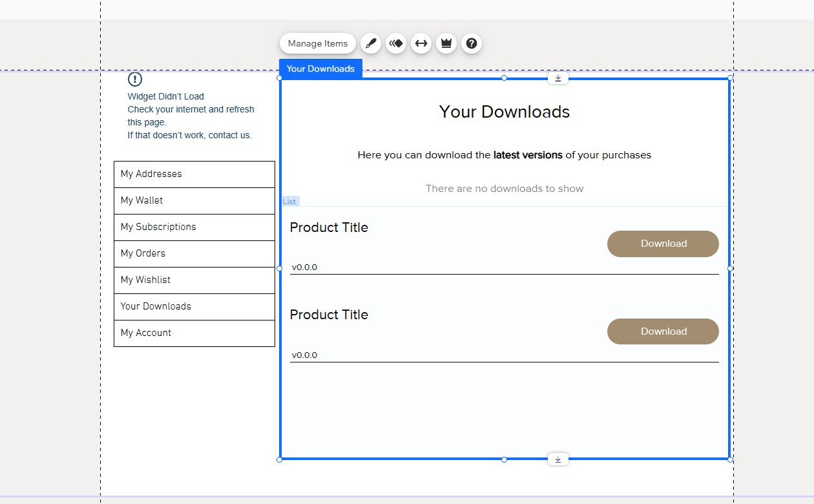The image size is (814, 504).
Task: Select My Account in the sidebar menu
Action: point(146,333)
